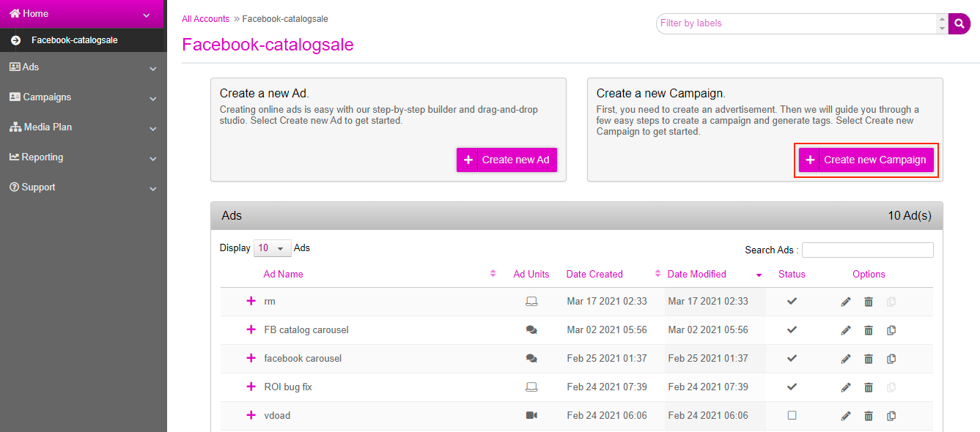980x432 pixels.
Task: Duplicate the facebook carousel ad
Action: [891, 359]
